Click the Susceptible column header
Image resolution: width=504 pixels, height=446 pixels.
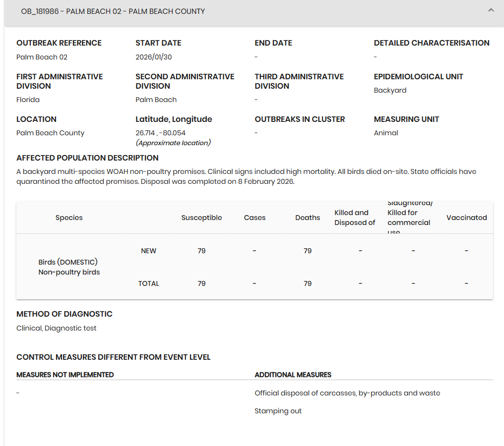tap(201, 218)
